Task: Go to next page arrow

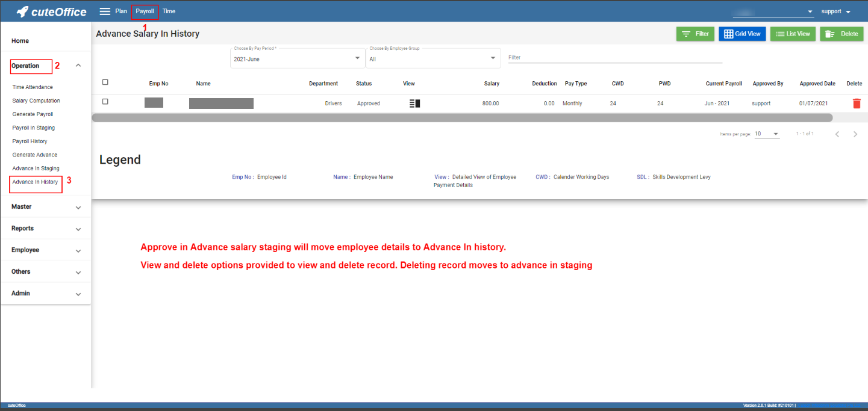Action: [855, 134]
